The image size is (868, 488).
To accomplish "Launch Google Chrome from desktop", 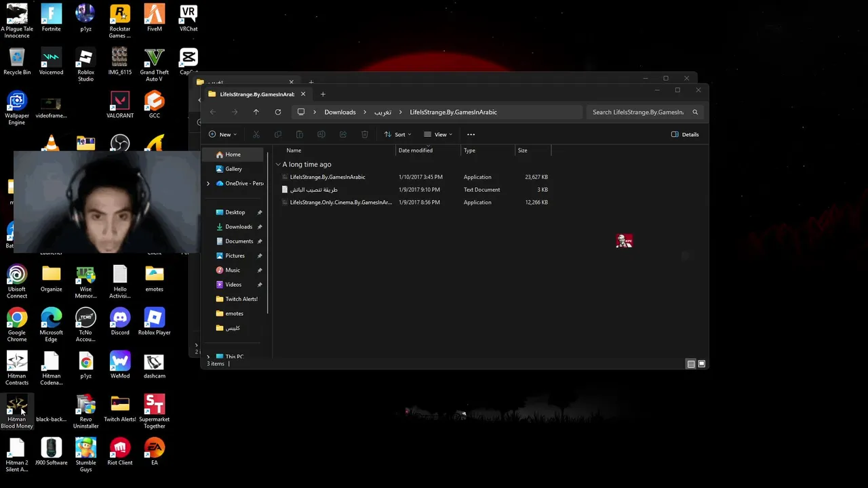I will (17, 325).
